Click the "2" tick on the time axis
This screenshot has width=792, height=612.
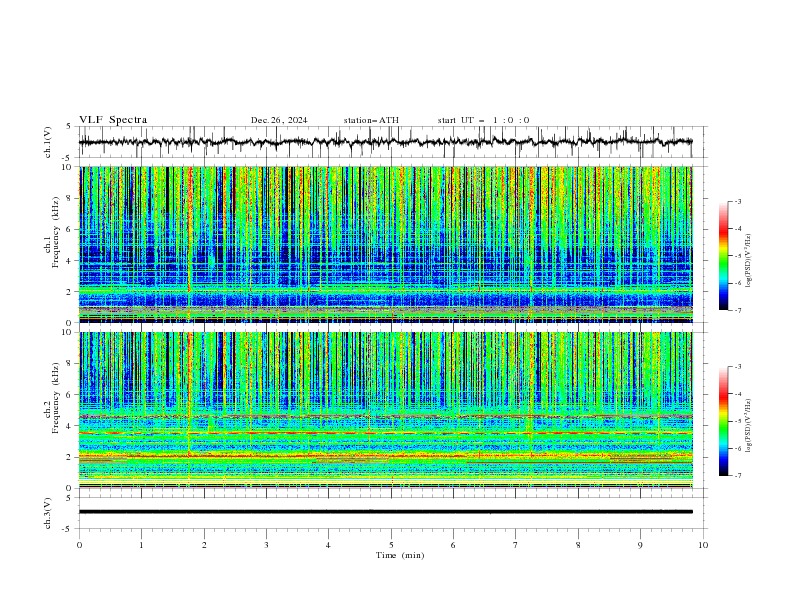pos(204,545)
